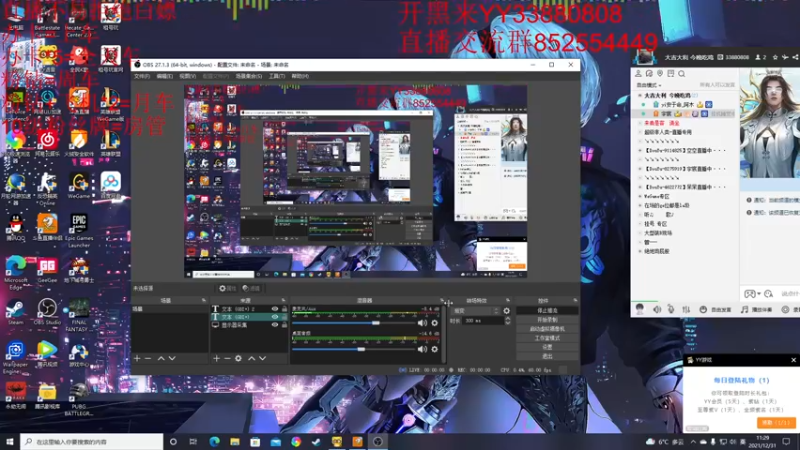This screenshot has width=800, height=450.
Task: Click the music note 播放伴奏 in YY bottom bar
Action: [x=757, y=309]
